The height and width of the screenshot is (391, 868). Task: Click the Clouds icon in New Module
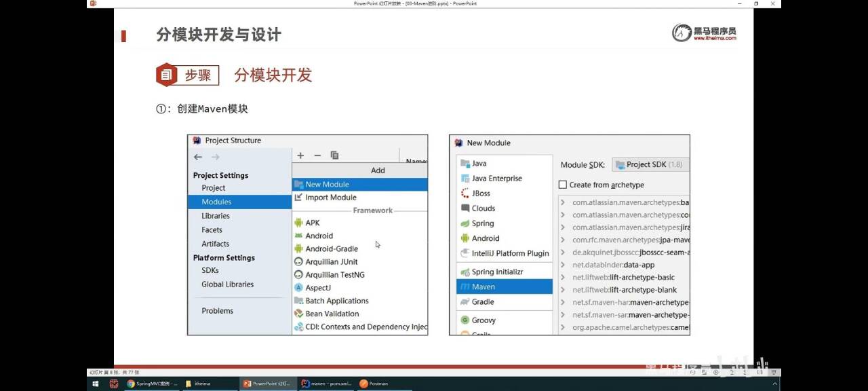[x=465, y=208]
